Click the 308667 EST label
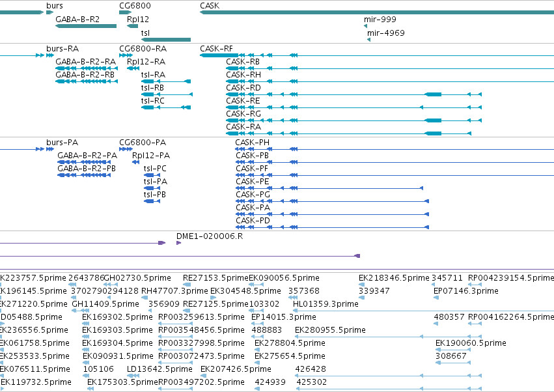Screen dimensions: 554x392 coord(451,357)
